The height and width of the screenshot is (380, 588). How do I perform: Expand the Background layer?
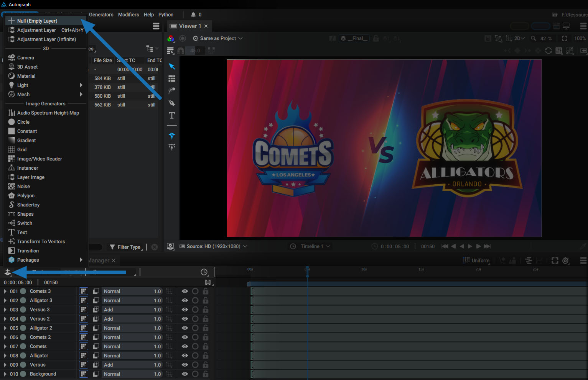coord(5,374)
